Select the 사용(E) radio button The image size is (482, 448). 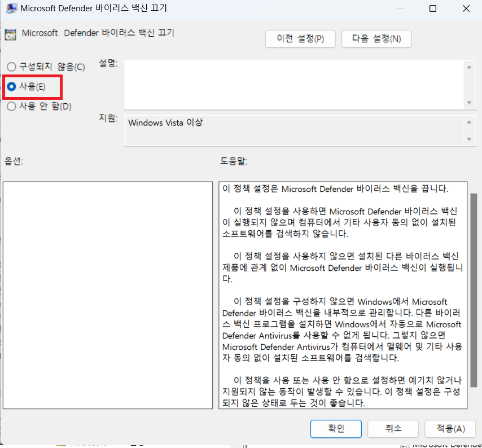pyautogui.click(x=11, y=87)
